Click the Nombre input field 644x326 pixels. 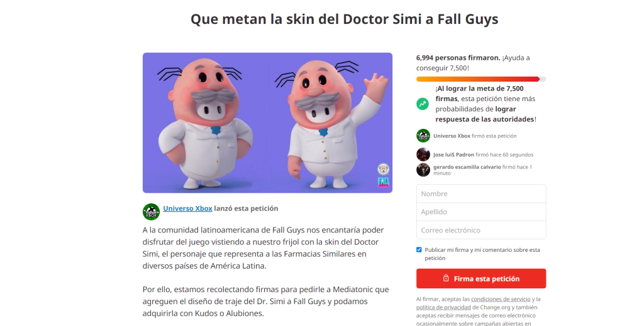(481, 193)
